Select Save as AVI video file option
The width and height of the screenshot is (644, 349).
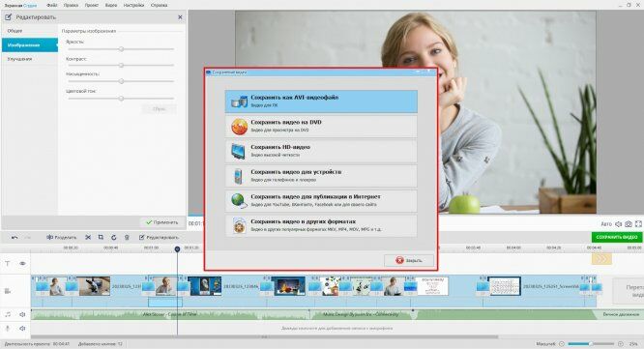click(321, 102)
